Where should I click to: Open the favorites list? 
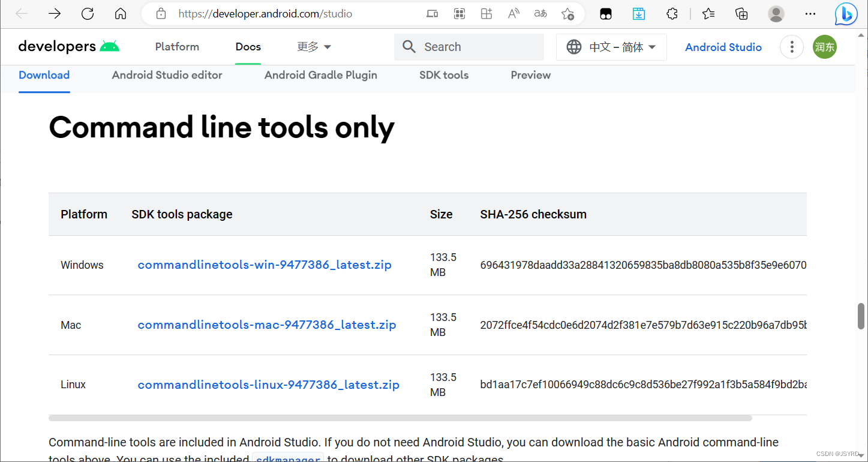(708, 14)
